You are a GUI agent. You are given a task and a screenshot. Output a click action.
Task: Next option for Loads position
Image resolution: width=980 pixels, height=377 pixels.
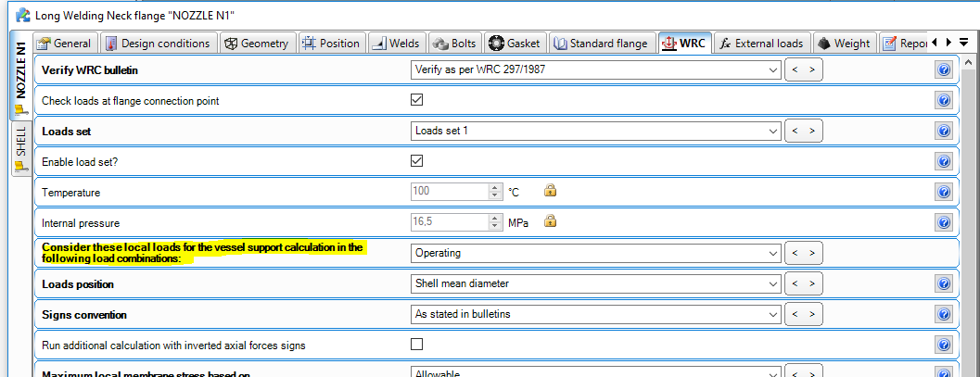click(812, 283)
